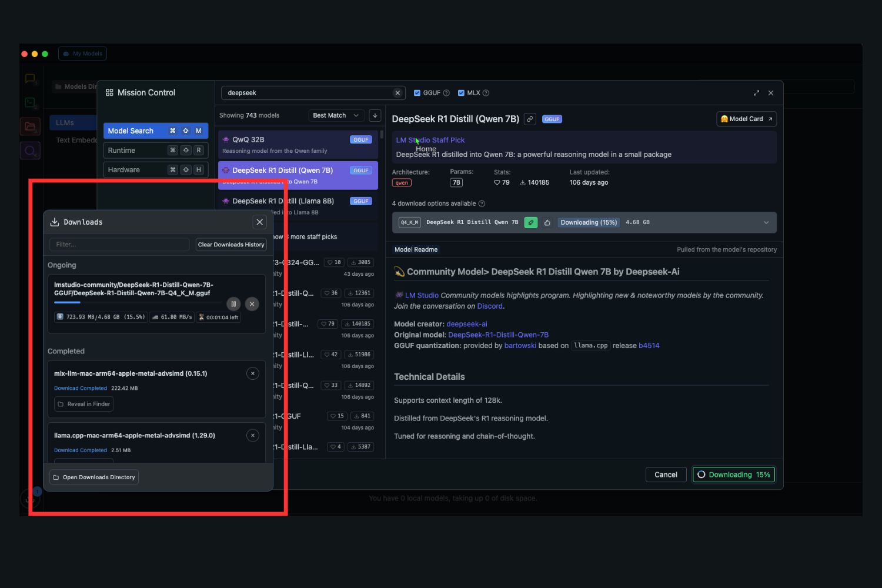Open the Discord link

(490, 306)
